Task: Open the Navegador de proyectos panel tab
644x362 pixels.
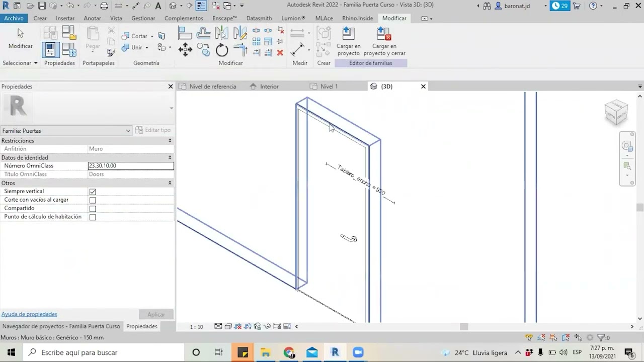Action: (x=61, y=326)
